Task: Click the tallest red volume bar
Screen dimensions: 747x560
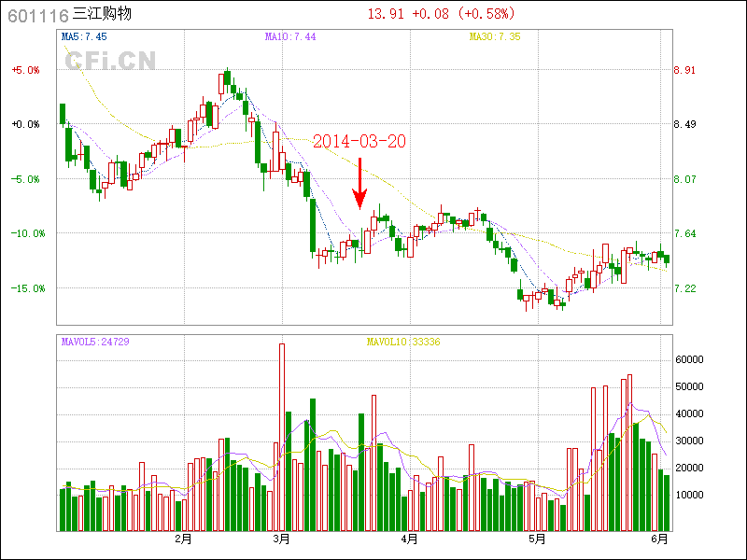Action: coord(282,437)
